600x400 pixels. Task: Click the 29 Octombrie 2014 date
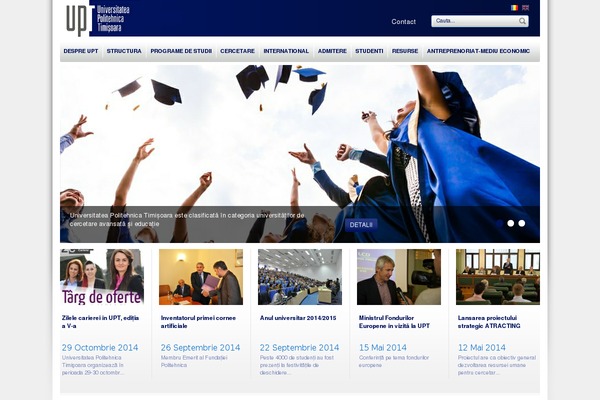click(x=100, y=348)
